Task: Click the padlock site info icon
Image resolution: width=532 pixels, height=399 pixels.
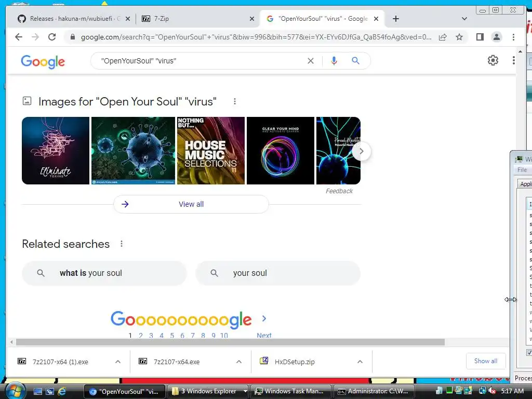Action: pyautogui.click(x=72, y=37)
